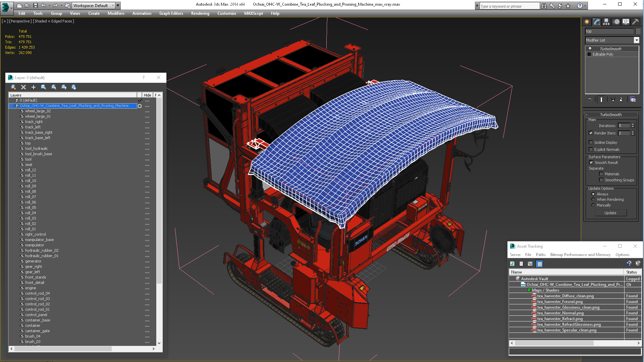Screen dimensions: 644x362
Task: Open Bitmap Performance and Memory menu
Action: pos(580,255)
